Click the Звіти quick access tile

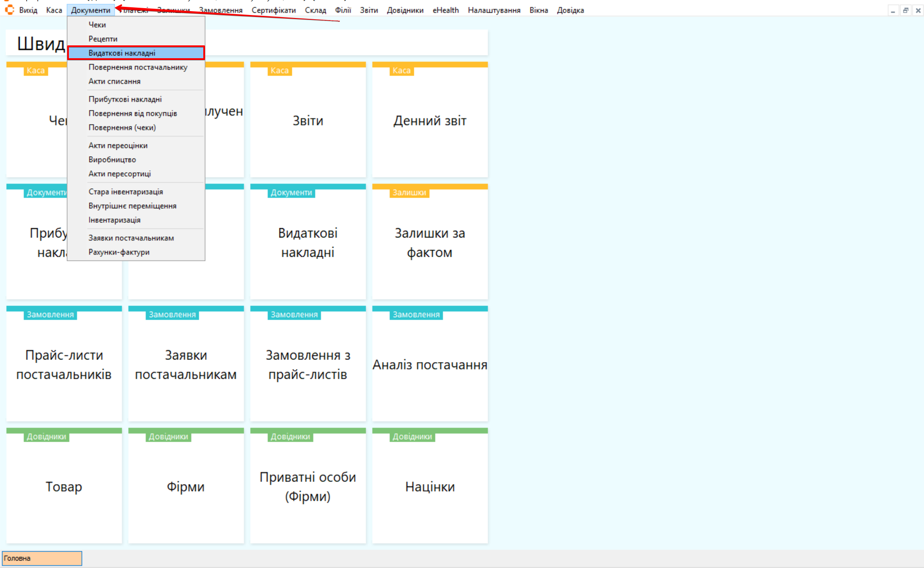(x=308, y=121)
